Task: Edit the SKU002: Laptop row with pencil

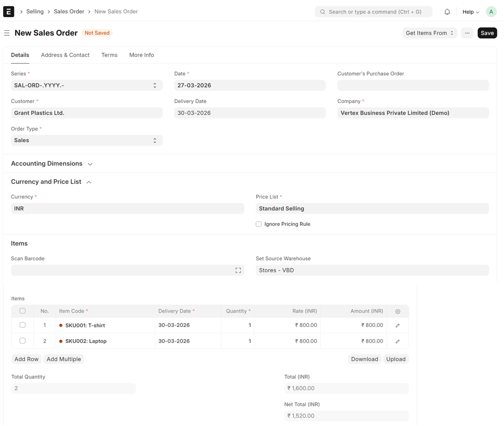Action: click(x=397, y=341)
